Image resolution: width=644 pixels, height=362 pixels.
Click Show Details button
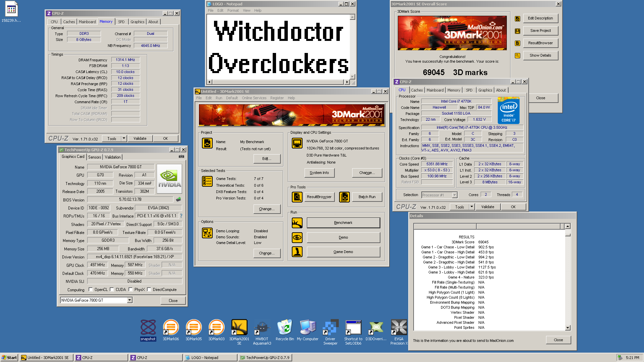(x=540, y=56)
